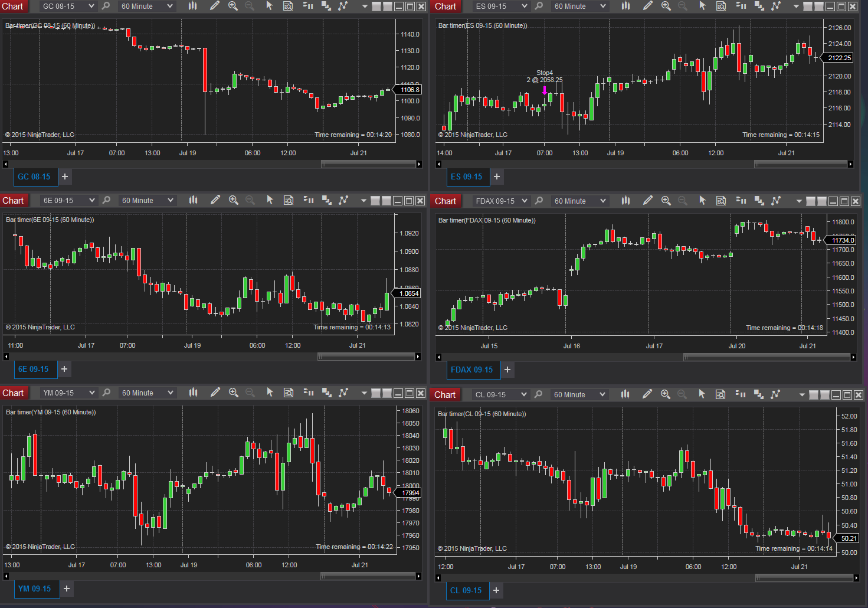Image resolution: width=868 pixels, height=608 pixels.
Task: Add new tab in 6E 09-15 window
Action: tap(64, 369)
